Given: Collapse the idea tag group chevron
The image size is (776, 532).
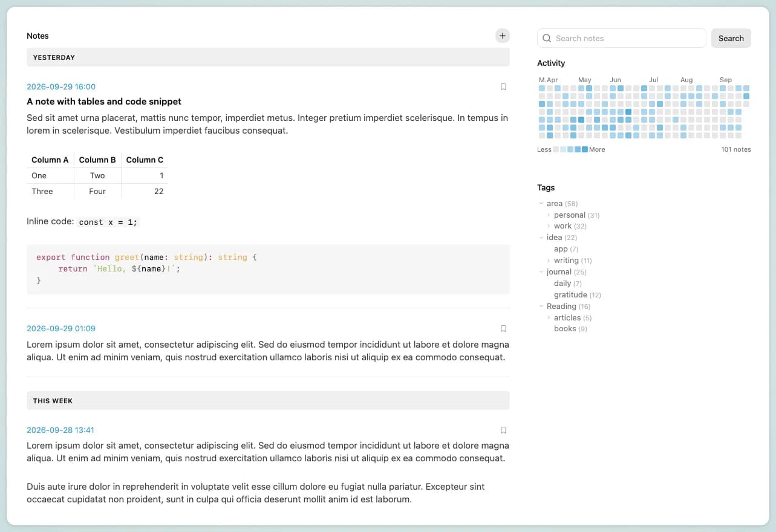Looking at the screenshot, I should click(541, 238).
